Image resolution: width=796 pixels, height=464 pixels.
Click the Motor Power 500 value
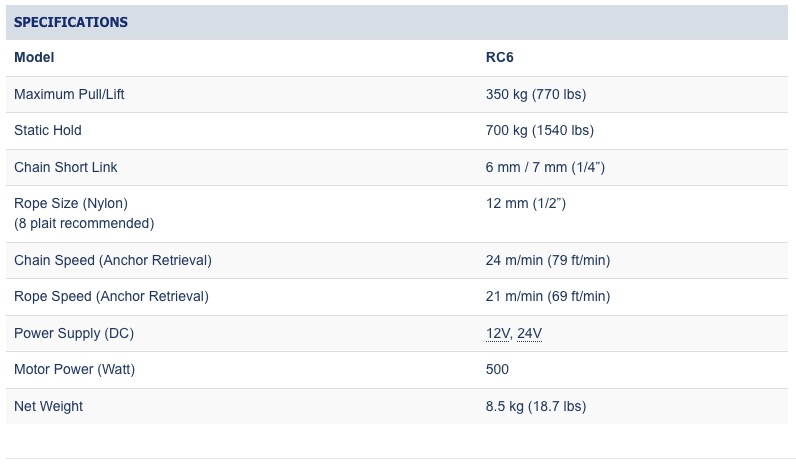[x=497, y=370]
